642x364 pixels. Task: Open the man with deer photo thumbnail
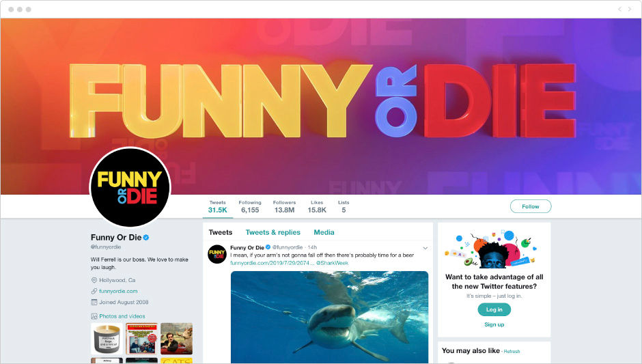coord(176,339)
